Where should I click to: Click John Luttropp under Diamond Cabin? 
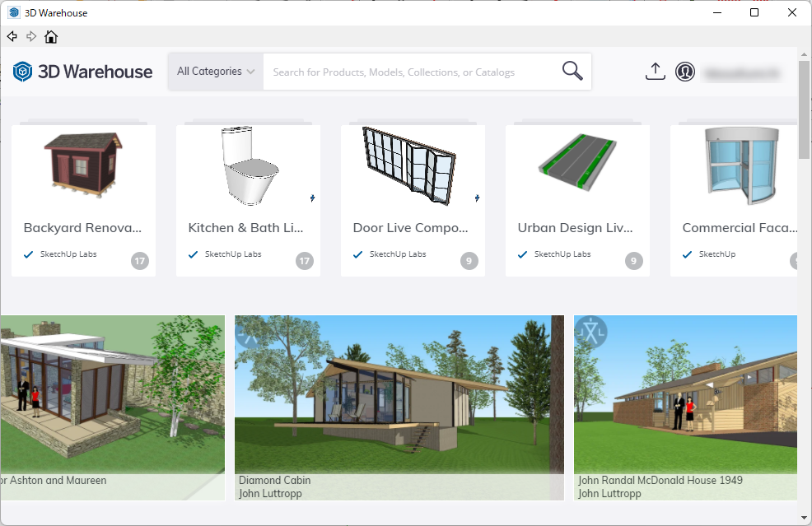pos(270,494)
